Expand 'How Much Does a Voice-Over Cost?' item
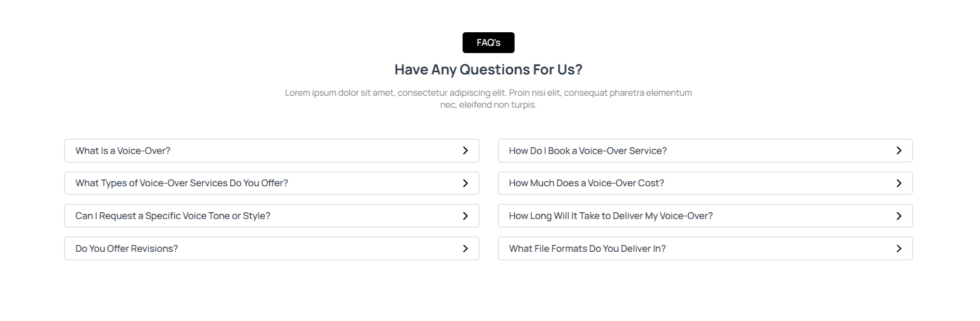Image resolution: width=980 pixels, height=321 pixels. [586, 183]
